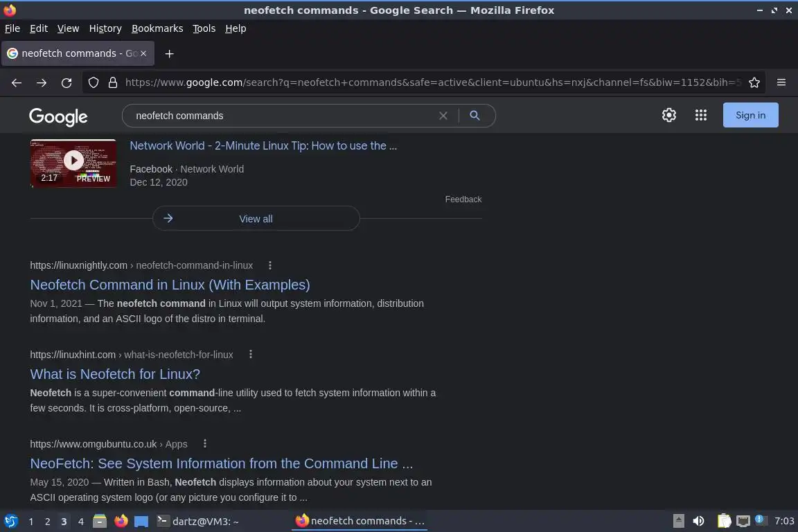Play the Network World video preview

click(73, 163)
